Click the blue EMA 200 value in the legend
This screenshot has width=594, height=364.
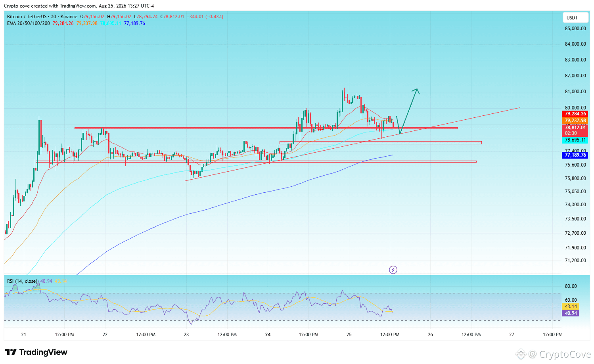(134, 23)
